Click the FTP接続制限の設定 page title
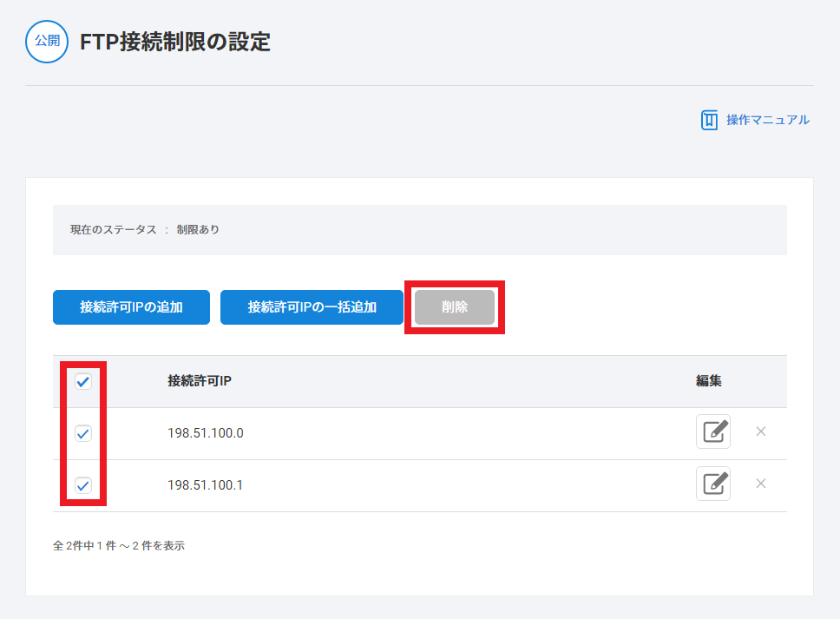840x619 pixels. pos(175,43)
